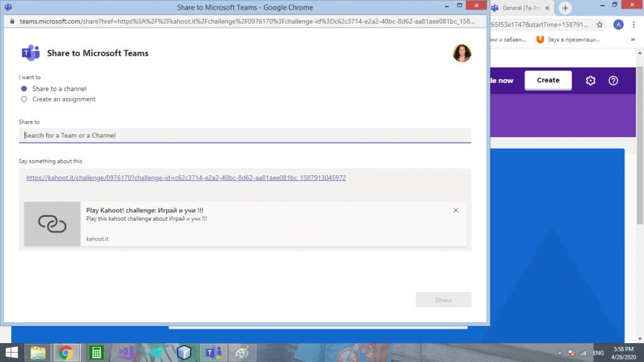
Task: Close the General (7a-1гр) tab
Action: [547, 8]
